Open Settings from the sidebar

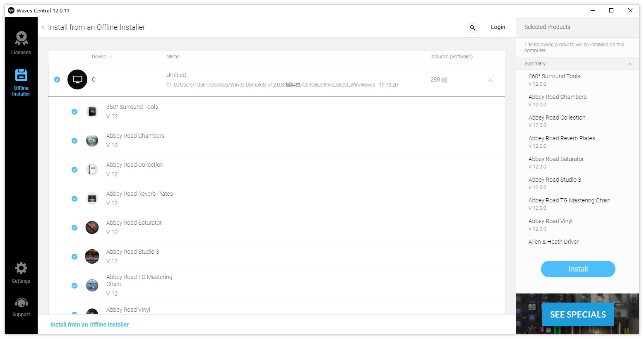click(x=21, y=273)
